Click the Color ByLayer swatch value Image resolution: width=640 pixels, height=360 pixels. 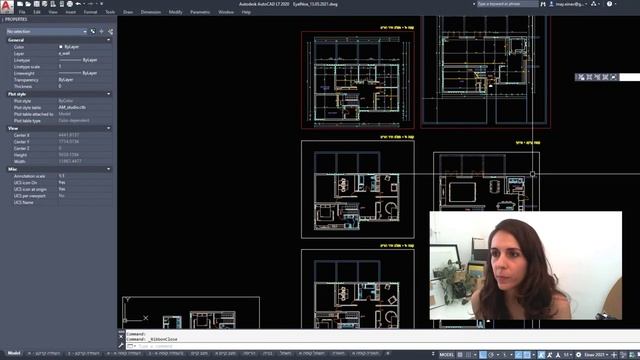tap(69, 47)
